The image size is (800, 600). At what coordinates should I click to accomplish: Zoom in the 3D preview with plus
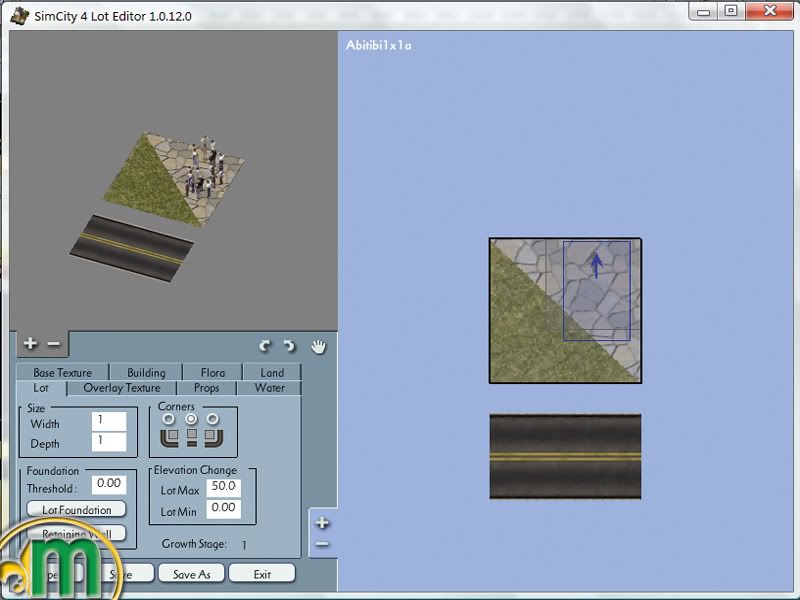[x=30, y=343]
